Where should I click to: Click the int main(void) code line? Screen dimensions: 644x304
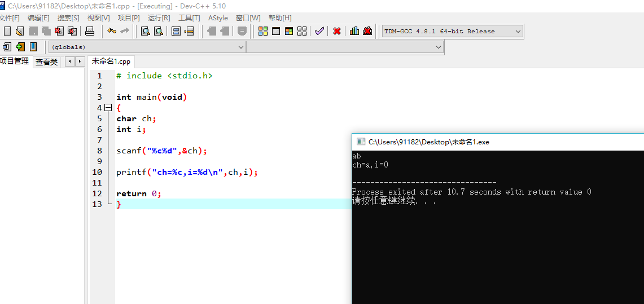[152, 97]
